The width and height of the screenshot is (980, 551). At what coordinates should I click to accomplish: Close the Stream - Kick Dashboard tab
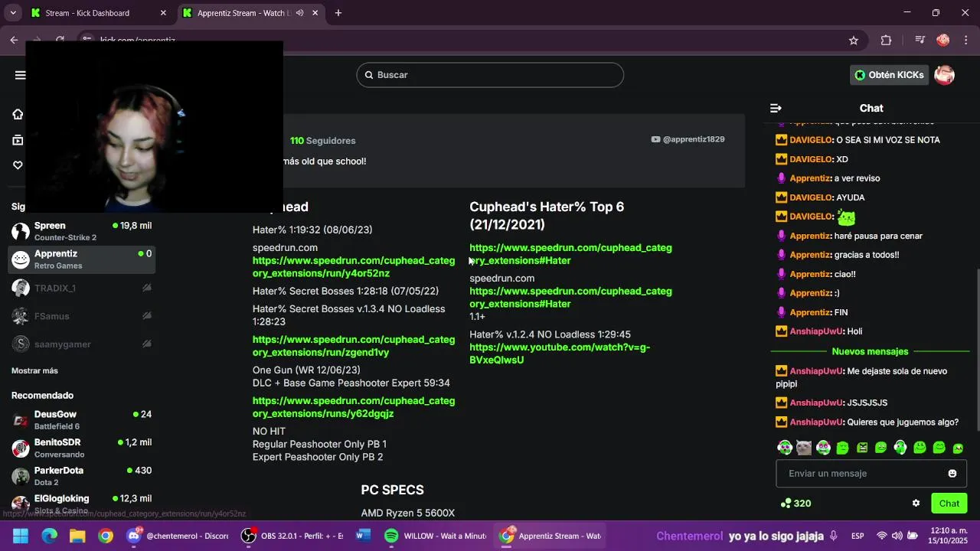click(x=163, y=13)
